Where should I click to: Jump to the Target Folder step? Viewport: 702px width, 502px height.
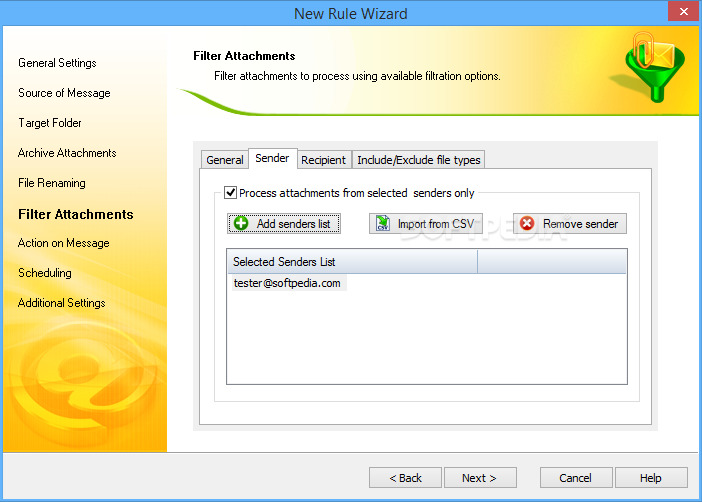click(x=50, y=123)
